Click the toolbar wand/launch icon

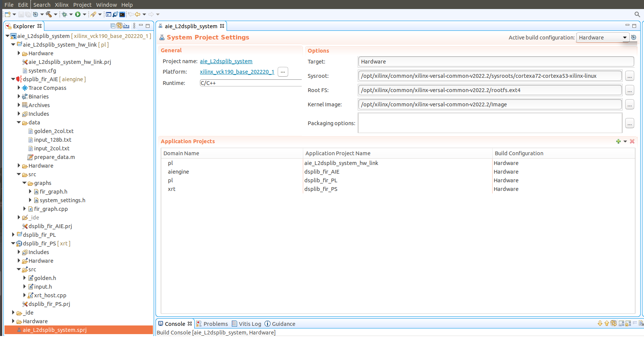coord(93,14)
